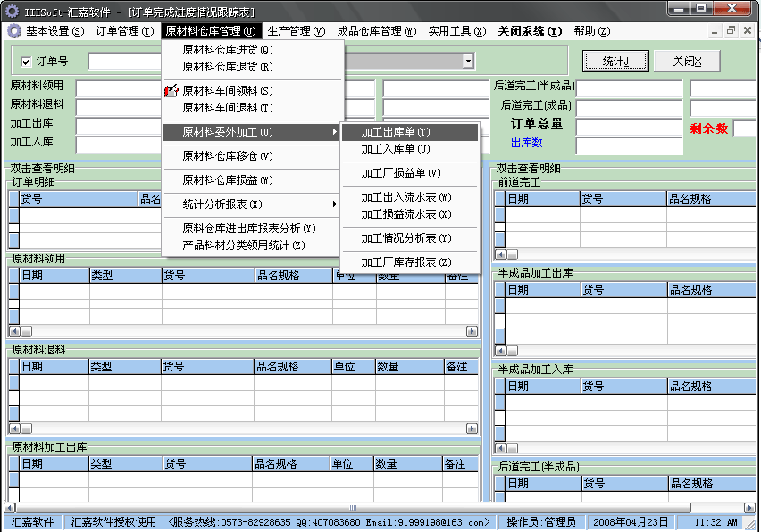This screenshot has width=761, height=532.
Task: Open 加工损益流水表 report
Action: coord(410,214)
